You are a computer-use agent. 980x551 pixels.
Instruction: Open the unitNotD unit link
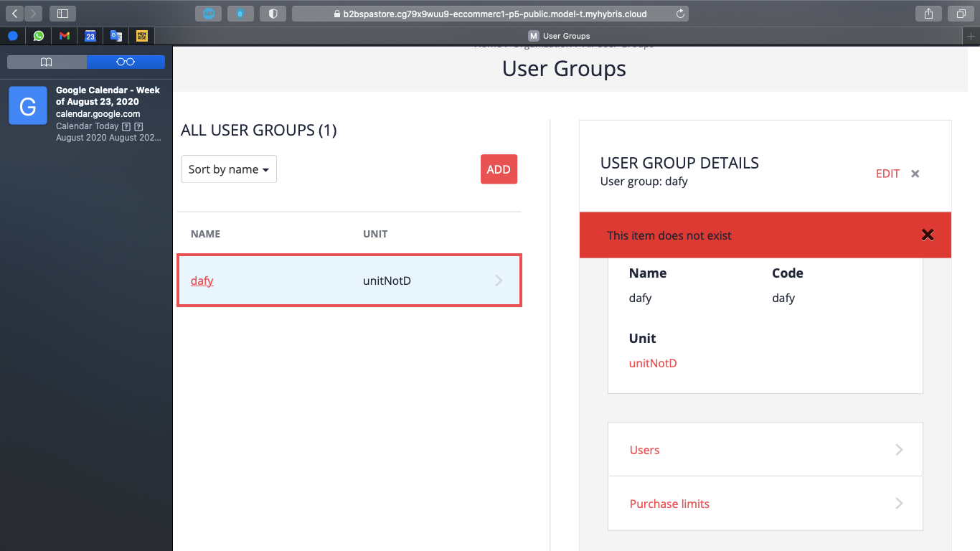pos(653,363)
